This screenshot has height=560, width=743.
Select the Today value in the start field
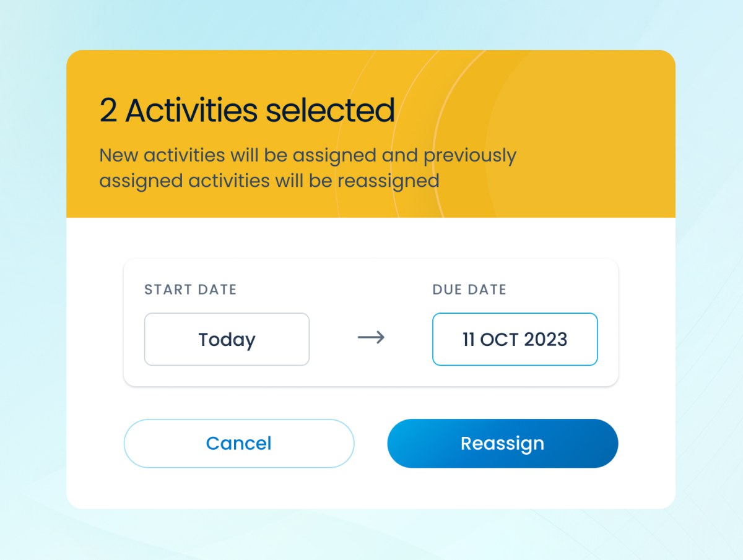point(227,339)
